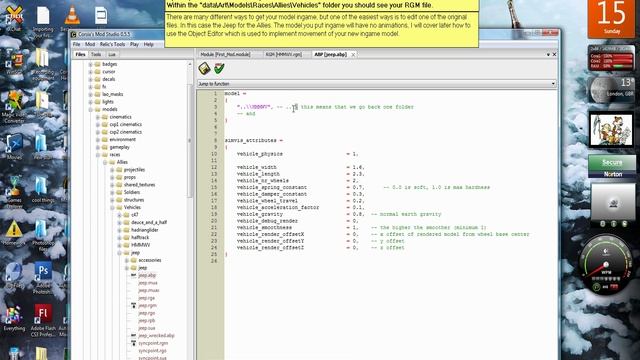Open the Everything desktop shortcut
Image resolution: width=640 pixels, height=360 pixels.
14,318
